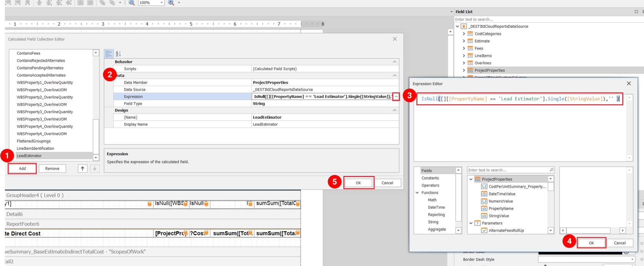
Task: Select the StringValue field icon
Action: (x=484, y=216)
